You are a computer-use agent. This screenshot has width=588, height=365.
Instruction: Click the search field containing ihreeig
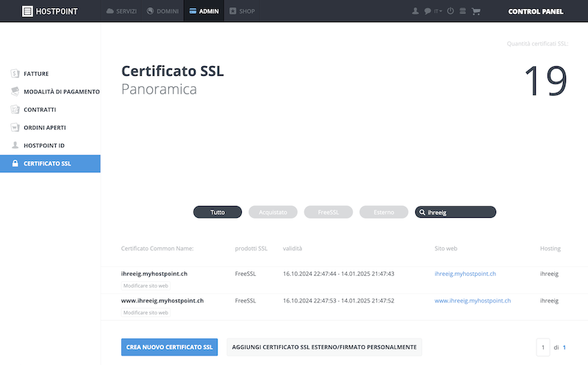click(455, 212)
